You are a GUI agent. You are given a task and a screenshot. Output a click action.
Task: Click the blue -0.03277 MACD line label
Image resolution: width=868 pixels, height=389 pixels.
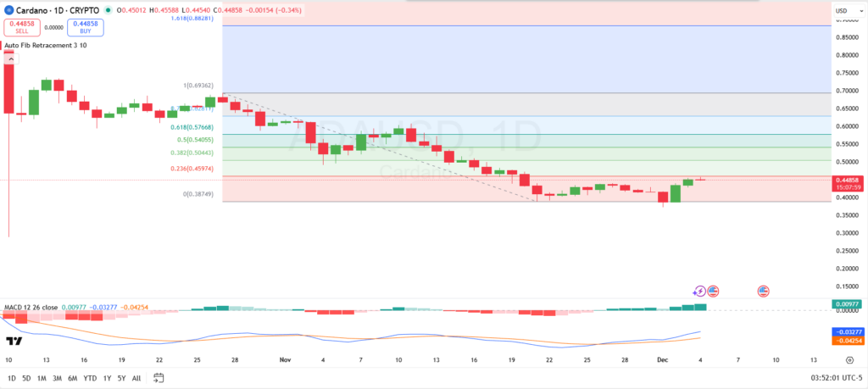848,331
